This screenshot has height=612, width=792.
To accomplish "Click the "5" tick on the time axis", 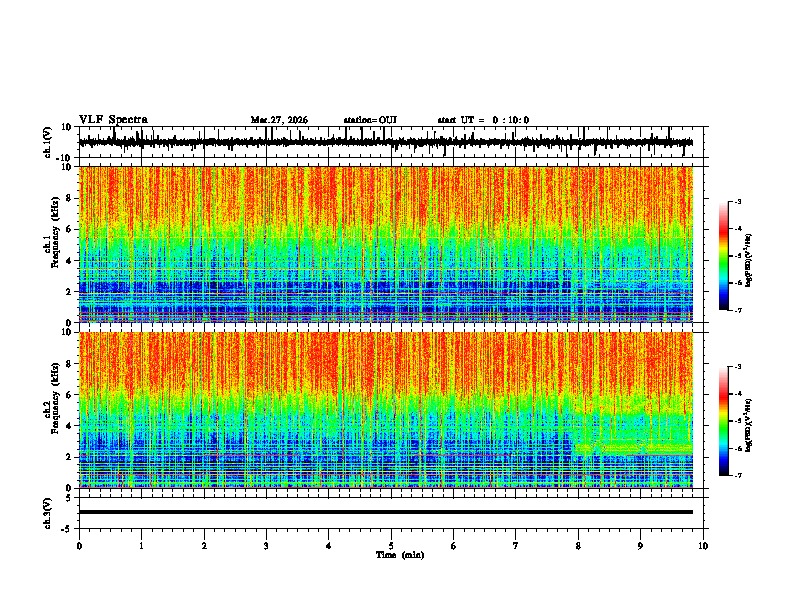I will 391,546.
